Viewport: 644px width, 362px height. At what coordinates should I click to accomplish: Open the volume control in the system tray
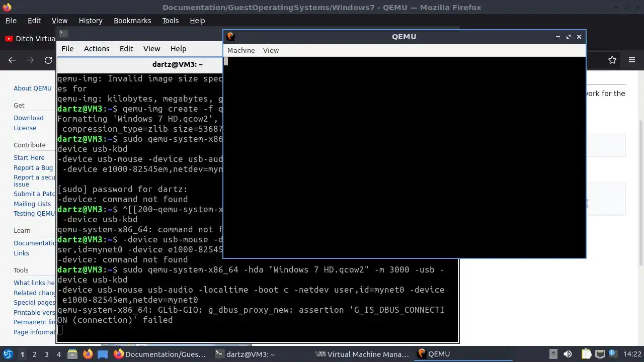(568, 354)
